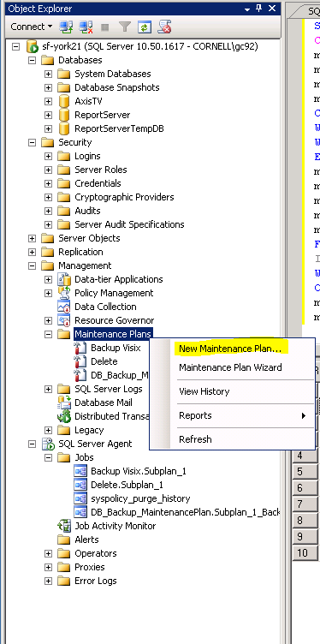Expand the Database Snapshots folder

[x=49, y=87]
